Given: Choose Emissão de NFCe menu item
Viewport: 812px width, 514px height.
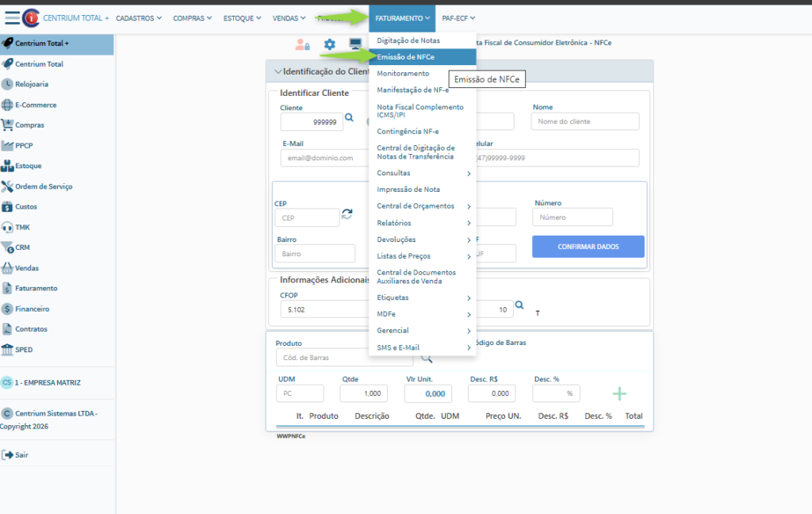Looking at the screenshot, I should pyautogui.click(x=423, y=57).
